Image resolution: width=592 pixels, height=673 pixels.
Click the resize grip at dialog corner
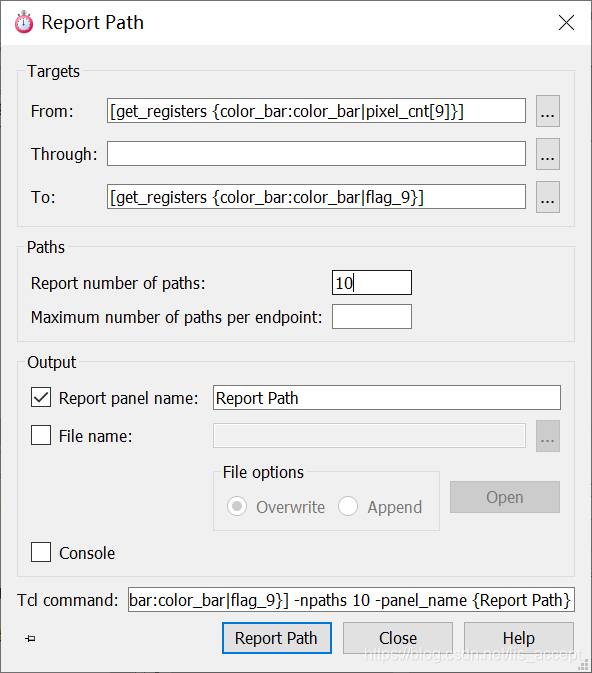coord(583,665)
